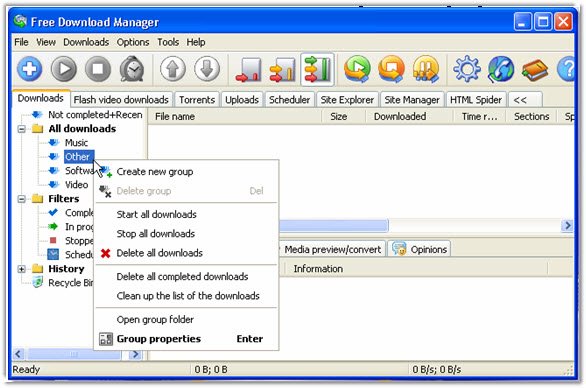Screen dimensions: 586x388
Task: Click the blue checkmark Completed filter icon
Action: click(53, 212)
